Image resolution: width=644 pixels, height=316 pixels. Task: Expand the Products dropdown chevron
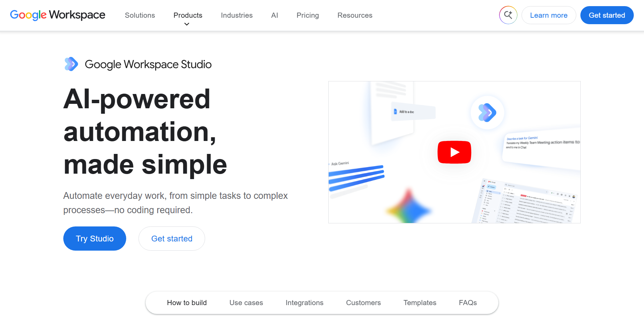[187, 24]
